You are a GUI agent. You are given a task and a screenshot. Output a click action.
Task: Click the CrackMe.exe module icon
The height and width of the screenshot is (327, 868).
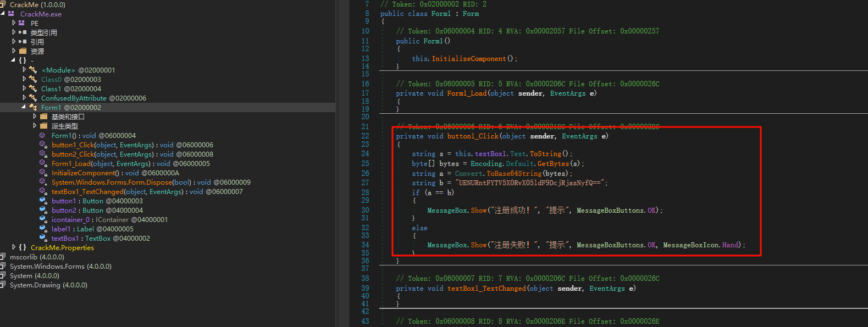[x=12, y=14]
